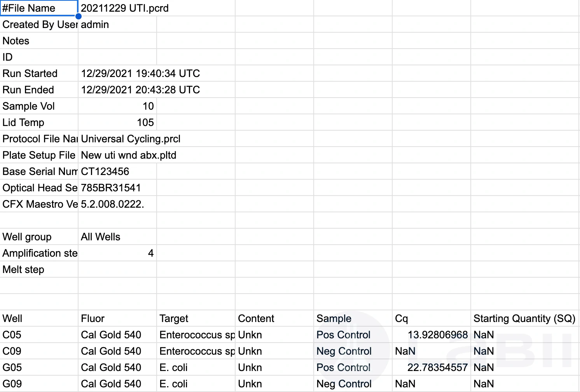The height and width of the screenshot is (392, 580).
Task: Click the Run Started timestamp value
Action: (x=140, y=73)
